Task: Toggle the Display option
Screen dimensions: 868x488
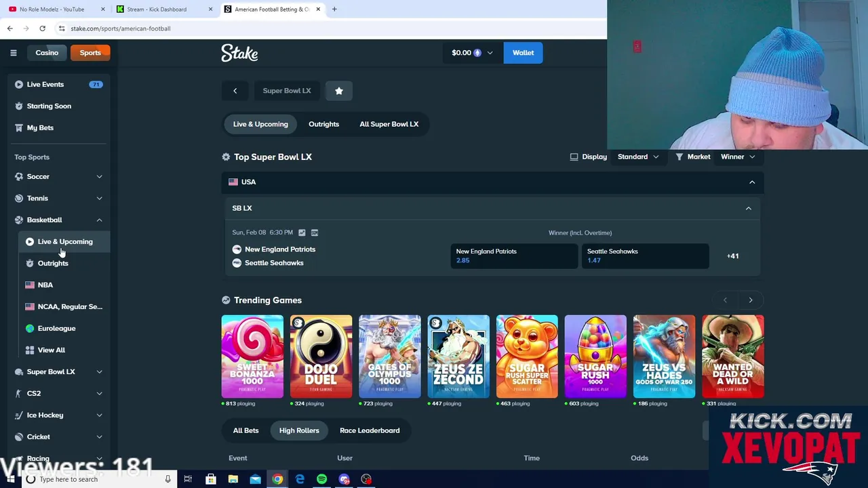Action: 589,157
